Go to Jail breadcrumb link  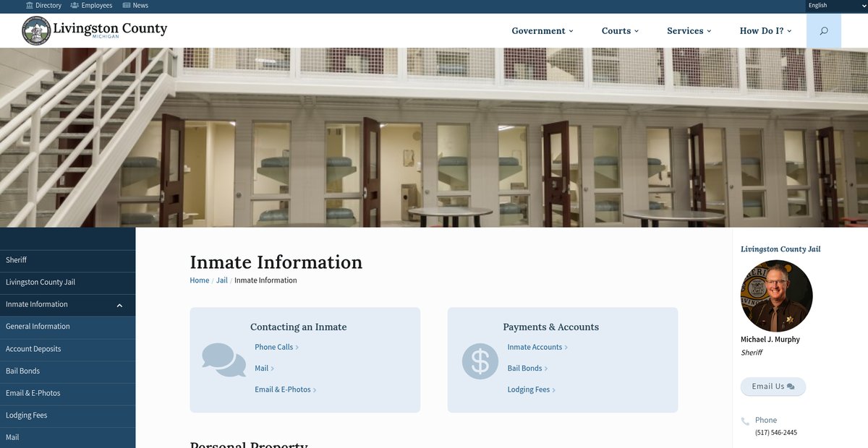(222, 280)
